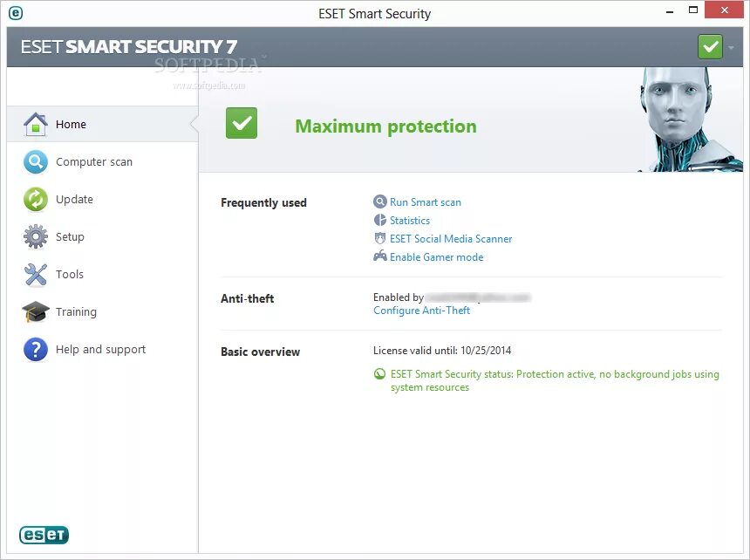
Task: Click the Help and support question mark icon
Action: coord(35,349)
